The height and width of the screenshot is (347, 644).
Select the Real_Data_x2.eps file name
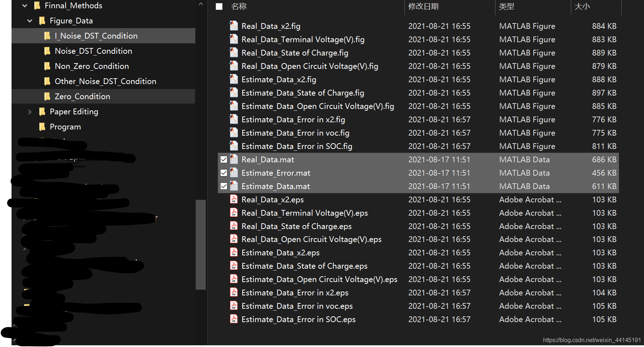(272, 199)
